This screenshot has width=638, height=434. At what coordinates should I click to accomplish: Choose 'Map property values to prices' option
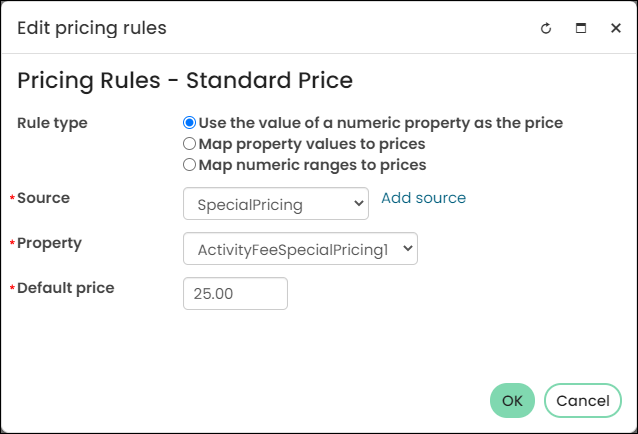189,144
